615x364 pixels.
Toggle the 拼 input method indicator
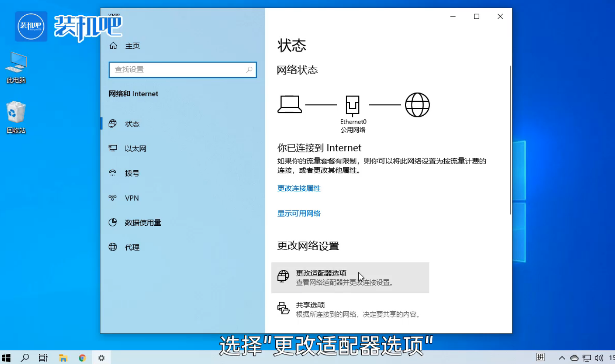point(540,357)
